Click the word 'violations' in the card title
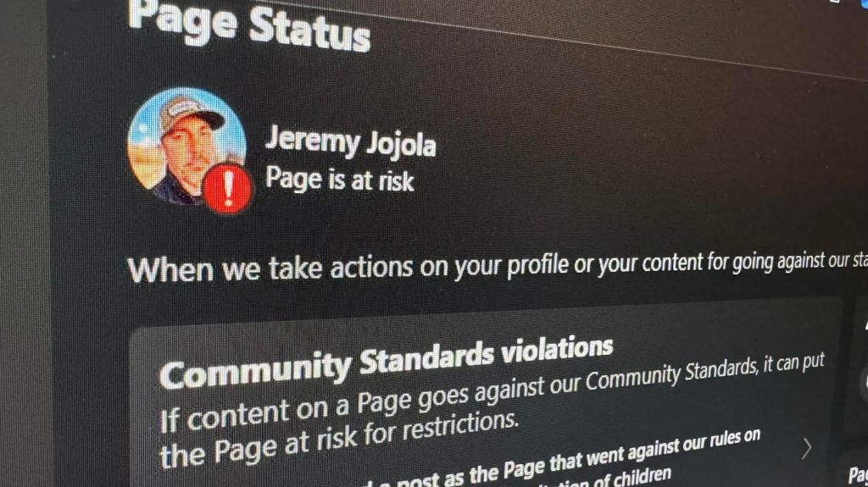 [556, 349]
